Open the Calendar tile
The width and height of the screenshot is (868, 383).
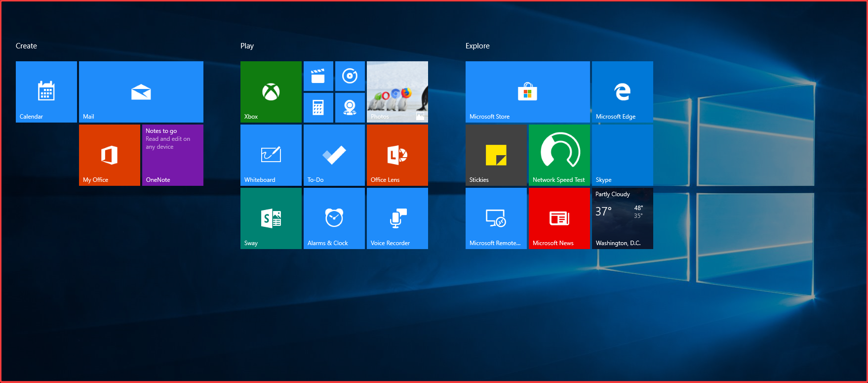pyautogui.click(x=46, y=92)
